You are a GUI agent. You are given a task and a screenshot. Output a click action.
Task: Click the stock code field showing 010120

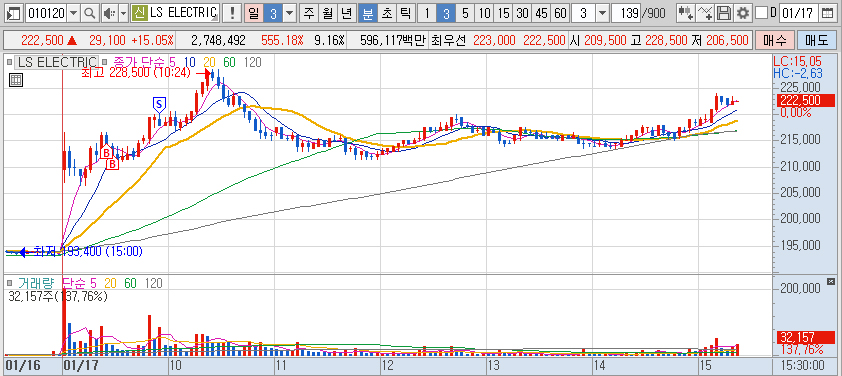[x=47, y=13]
